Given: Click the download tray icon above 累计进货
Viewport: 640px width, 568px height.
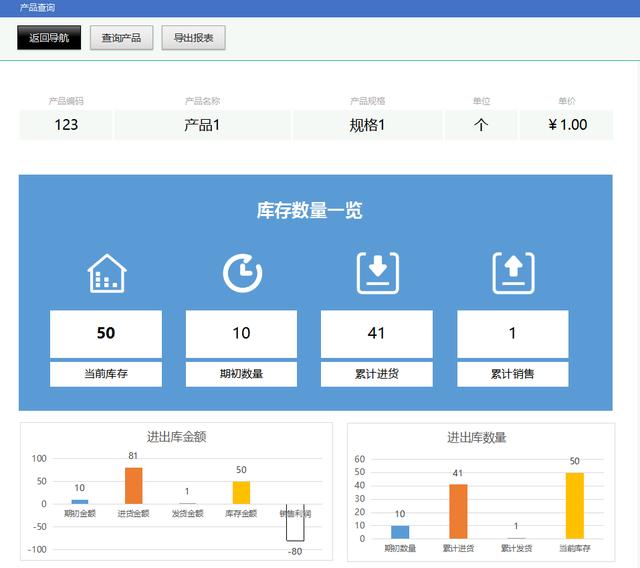Looking at the screenshot, I should (378, 273).
